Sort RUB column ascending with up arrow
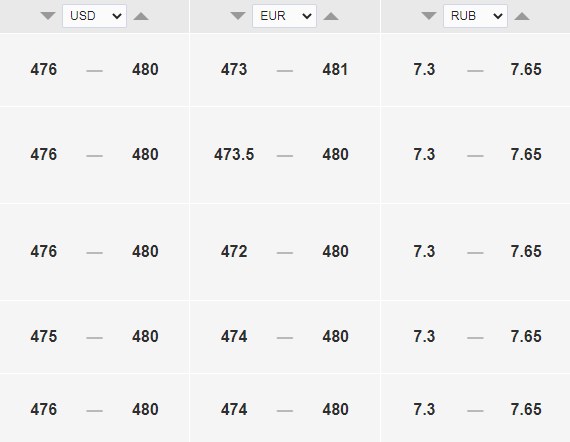 point(522,16)
